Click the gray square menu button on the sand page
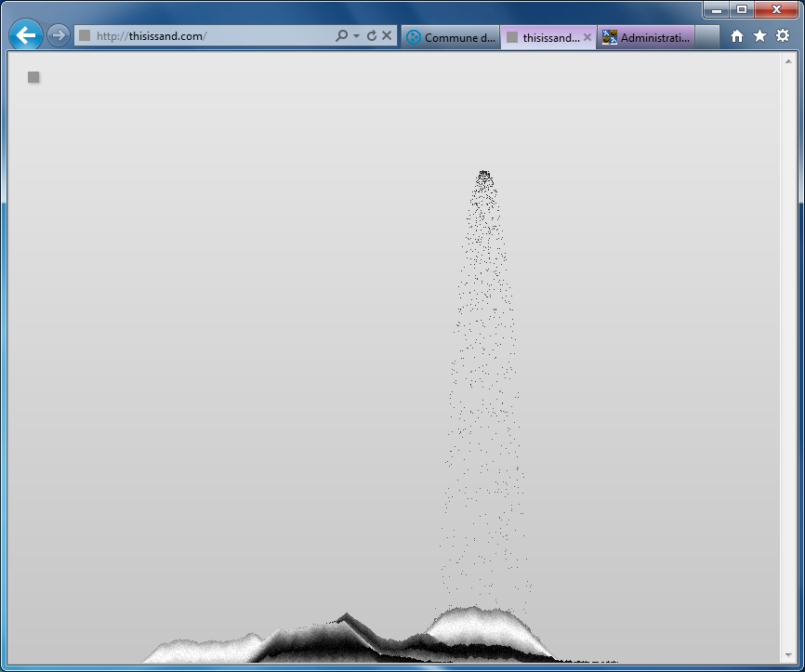805x672 pixels. [33, 77]
